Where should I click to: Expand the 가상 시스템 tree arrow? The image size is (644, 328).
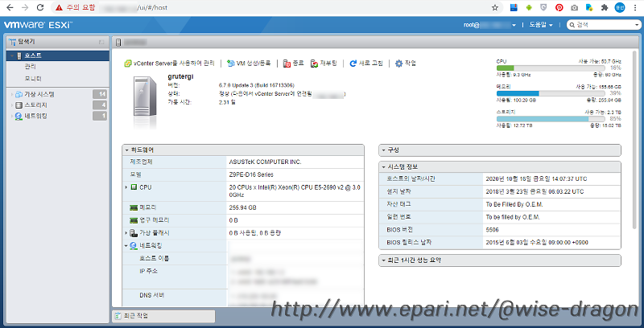click(12, 94)
